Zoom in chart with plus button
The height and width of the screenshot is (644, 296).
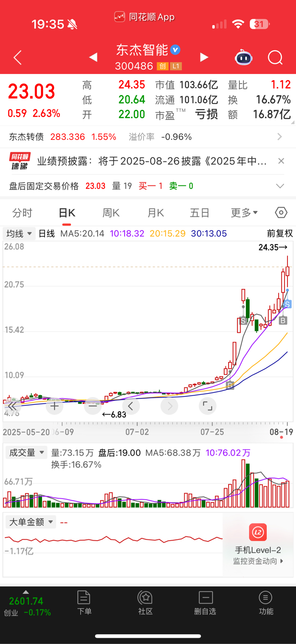[x=54, y=406]
